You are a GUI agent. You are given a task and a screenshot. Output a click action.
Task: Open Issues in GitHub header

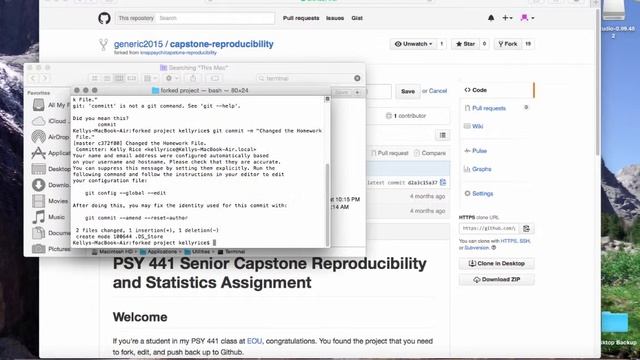click(335, 18)
